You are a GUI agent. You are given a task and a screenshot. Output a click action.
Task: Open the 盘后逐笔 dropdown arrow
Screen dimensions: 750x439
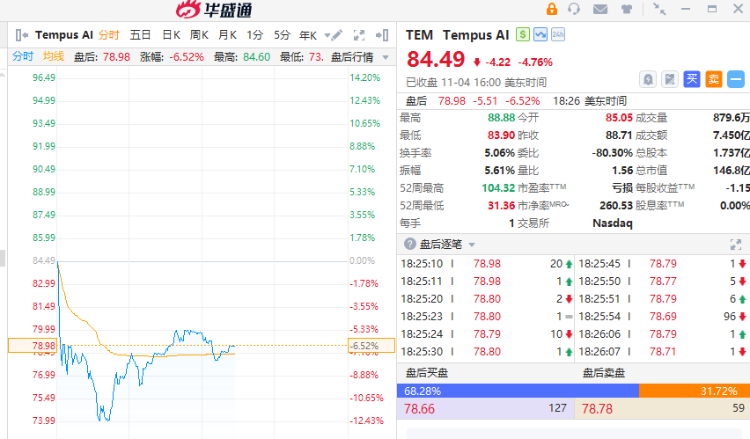click(x=472, y=245)
